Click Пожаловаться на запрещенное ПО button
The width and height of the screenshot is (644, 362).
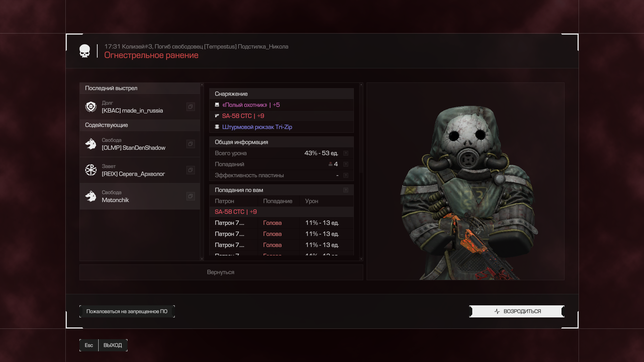point(127,311)
